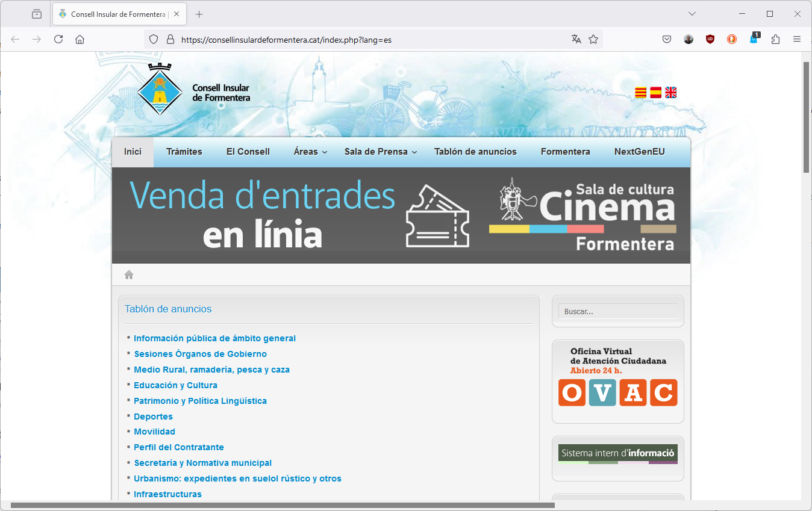Go forward to the next page

coord(37,39)
